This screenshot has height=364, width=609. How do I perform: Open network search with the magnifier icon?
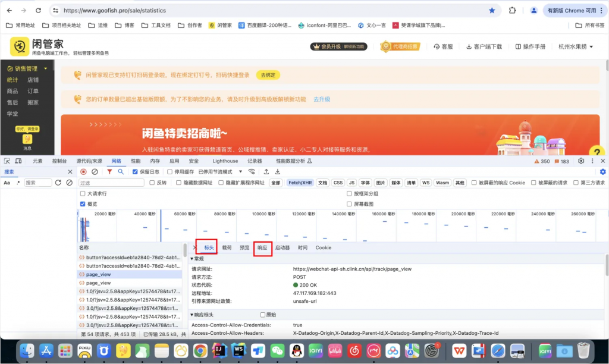click(x=120, y=171)
